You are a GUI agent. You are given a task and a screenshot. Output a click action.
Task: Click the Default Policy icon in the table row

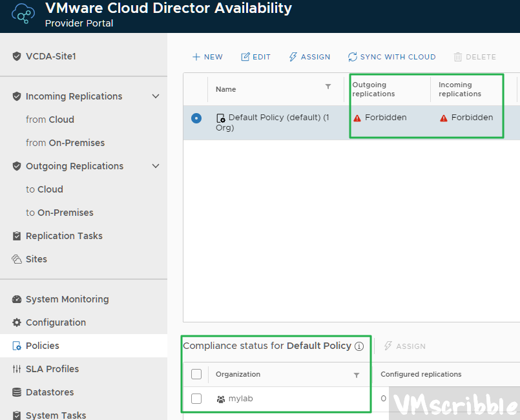[221, 118]
